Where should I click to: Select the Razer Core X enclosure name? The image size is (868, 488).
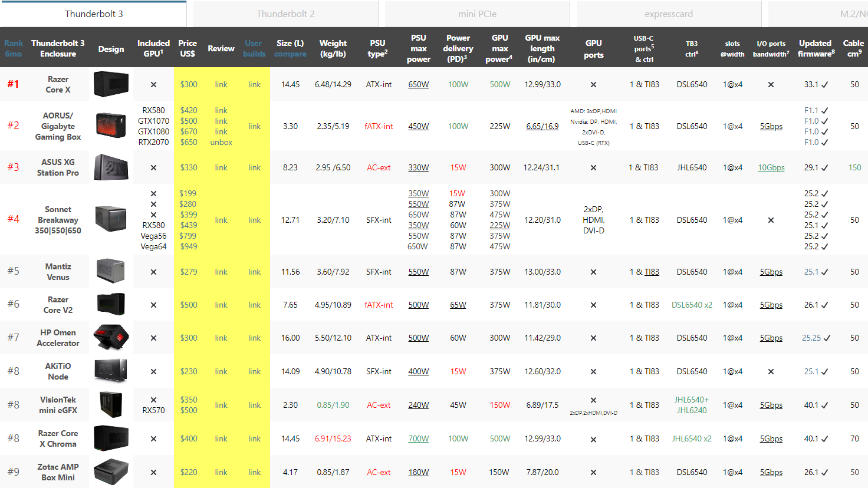(x=58, y=84)
